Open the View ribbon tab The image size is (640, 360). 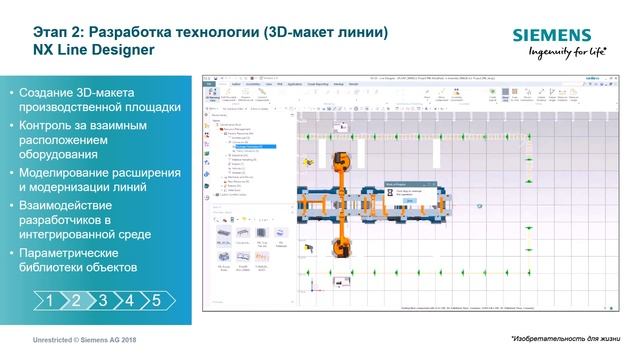(269, 84)
